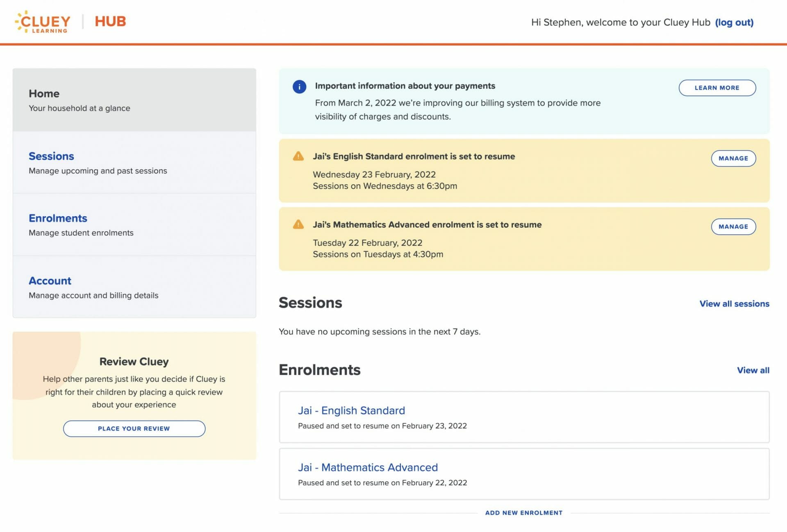Open Jai - Mathematics Advanced enrolment card
This screenshot has width=787, height=532.
(x=368, y=467)
